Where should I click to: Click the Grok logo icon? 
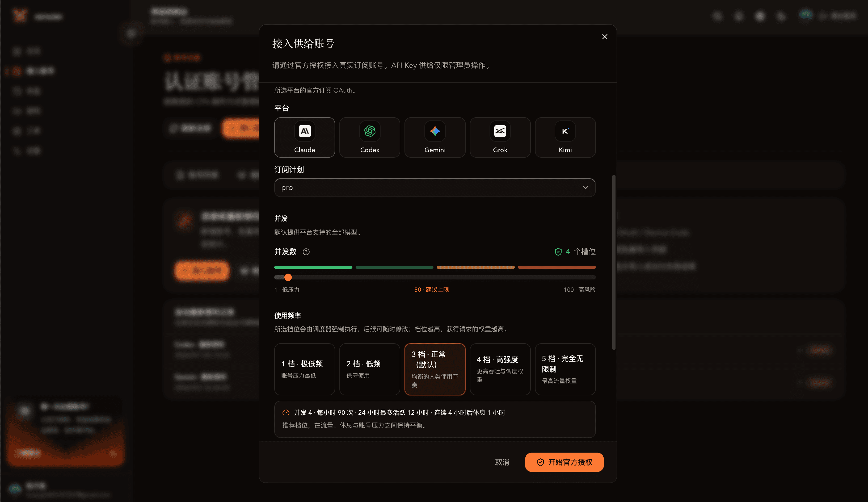500,131
